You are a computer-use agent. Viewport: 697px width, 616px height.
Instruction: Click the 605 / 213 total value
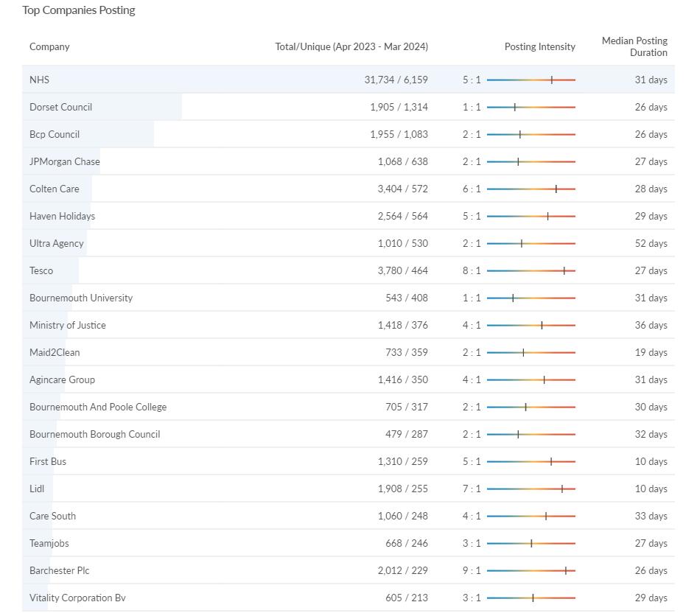[x=407, y=598]
